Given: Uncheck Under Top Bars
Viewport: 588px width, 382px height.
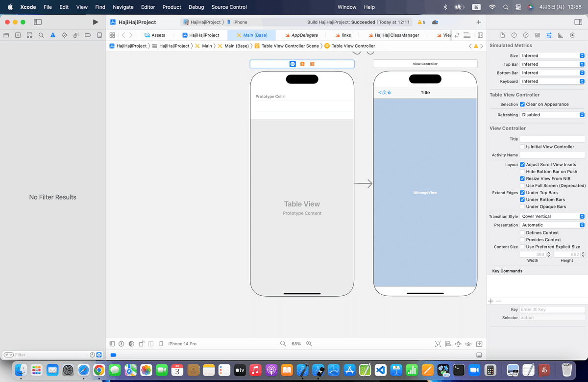Looking at the screenshot, I should click(522, 193).
